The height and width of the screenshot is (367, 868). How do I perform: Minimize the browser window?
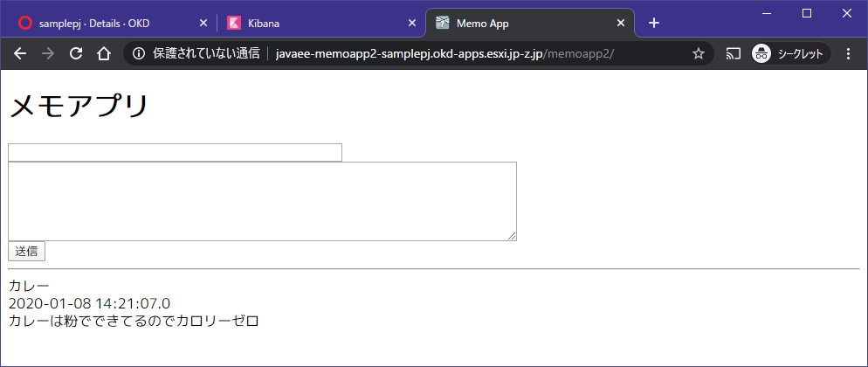(767, 13)
